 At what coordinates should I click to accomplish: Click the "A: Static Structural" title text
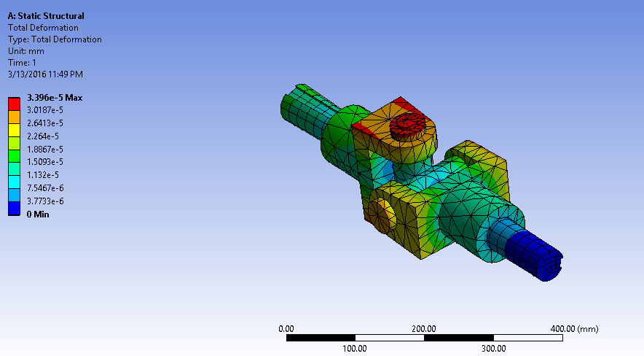coord(46,16)
